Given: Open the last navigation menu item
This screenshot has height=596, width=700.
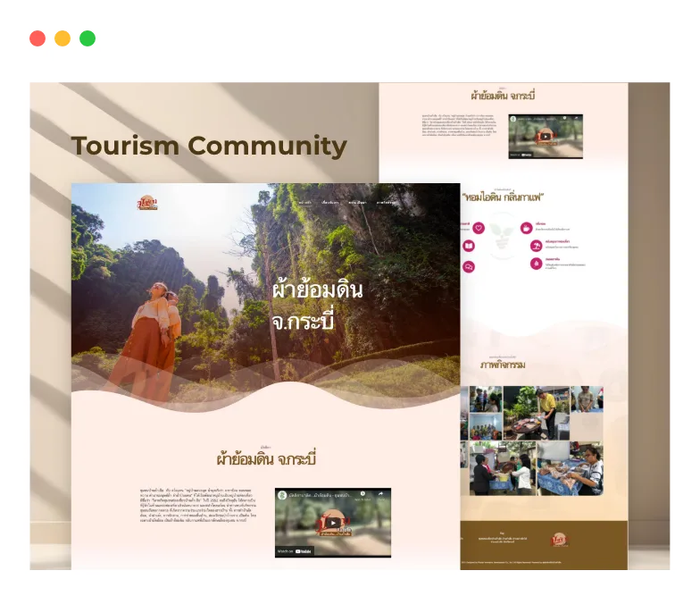Looking at the screenshot, I should point(386,202).
